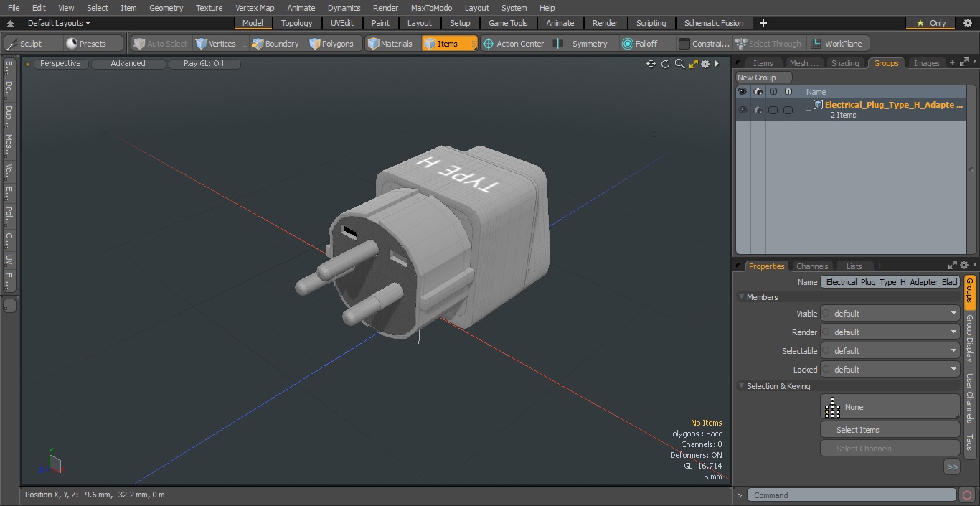The height and width of the screenshot is (506, 980).
Task: Click the Visible channel circle toggle
Action: pos(826,314)
